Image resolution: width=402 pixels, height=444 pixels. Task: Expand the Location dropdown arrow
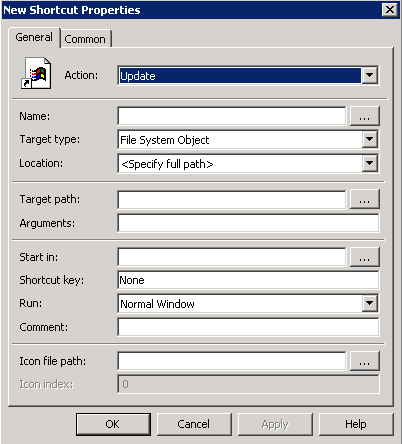pos(369,163)
